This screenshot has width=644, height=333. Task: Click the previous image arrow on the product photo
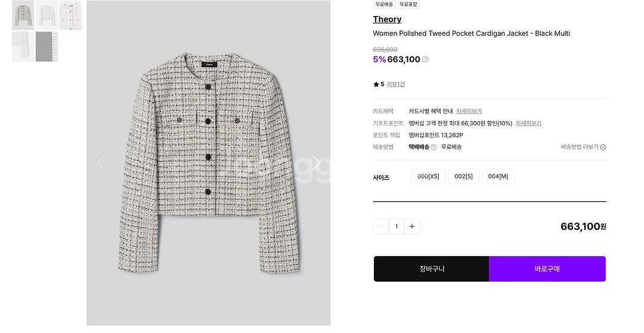coord(101,163)
